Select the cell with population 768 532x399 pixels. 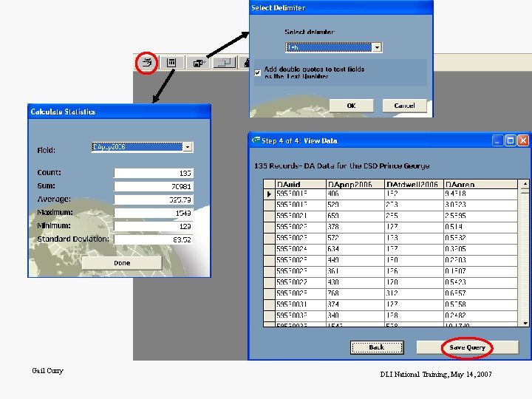pyautogui.click(x=355, y=293)
